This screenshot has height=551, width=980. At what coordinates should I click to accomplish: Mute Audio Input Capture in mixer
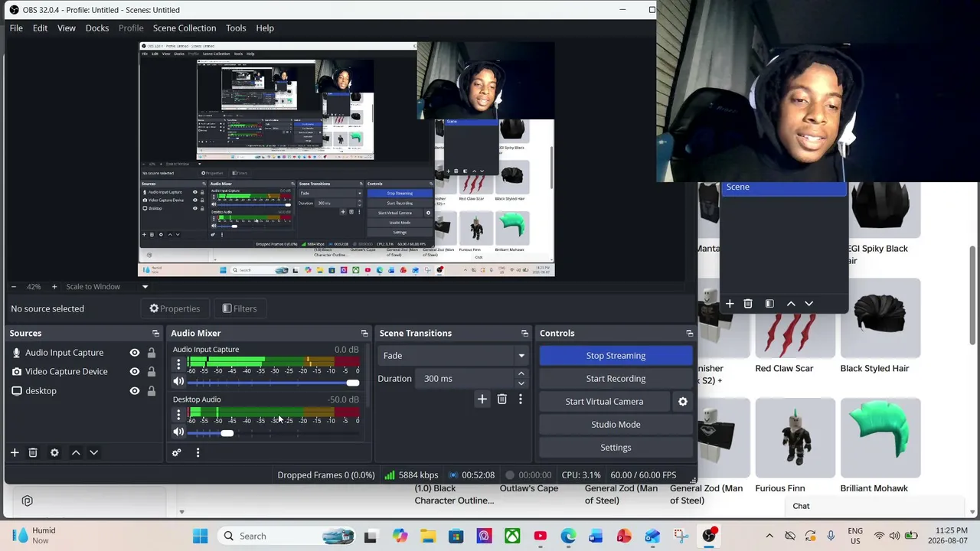pyautogui.click(x=178, y=382)
